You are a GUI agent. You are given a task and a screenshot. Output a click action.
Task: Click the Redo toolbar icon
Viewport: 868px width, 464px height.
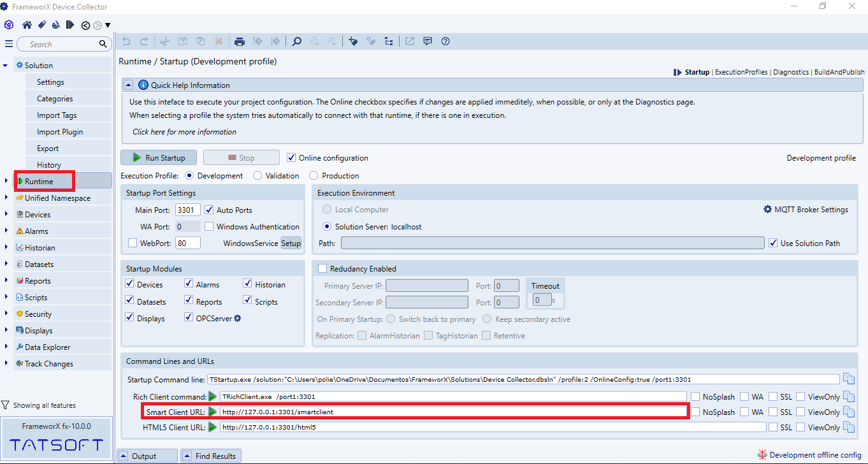(144, 41)
